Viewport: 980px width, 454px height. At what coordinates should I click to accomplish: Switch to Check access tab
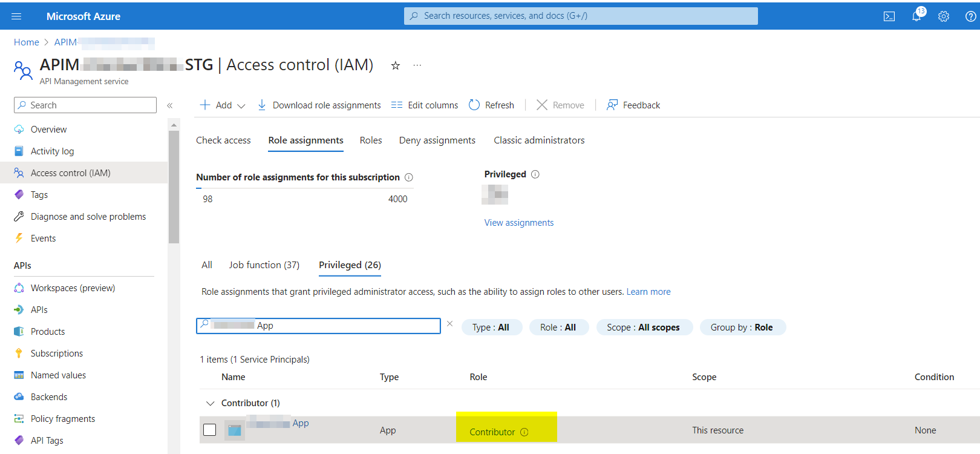click(223, 140)
